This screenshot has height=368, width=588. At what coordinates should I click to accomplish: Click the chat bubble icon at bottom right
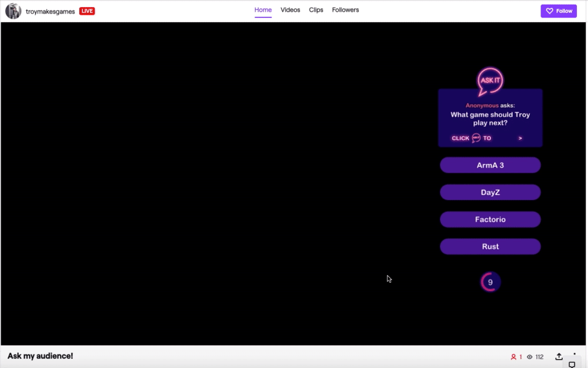click(572, 364)
